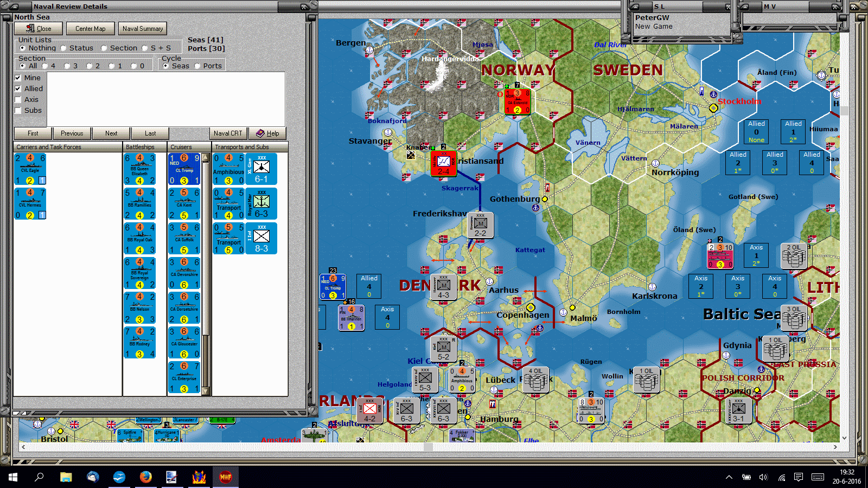Viewport: 868px width, 488px height.
Task: Jump to Last sea area
Action: point(150,133)
